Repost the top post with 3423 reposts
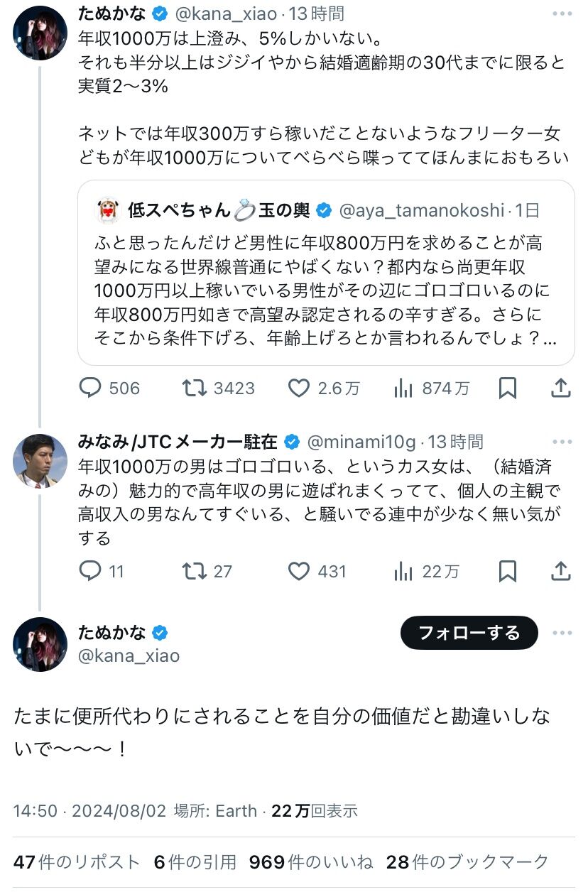The width and height of the screenshot is (588, 892). click(x=195, y=388)
